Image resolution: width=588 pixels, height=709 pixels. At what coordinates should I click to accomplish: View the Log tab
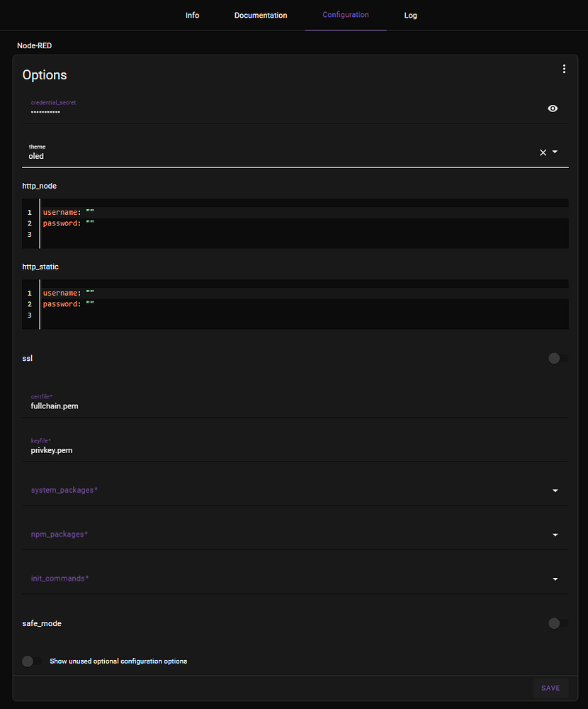point(410,15)
